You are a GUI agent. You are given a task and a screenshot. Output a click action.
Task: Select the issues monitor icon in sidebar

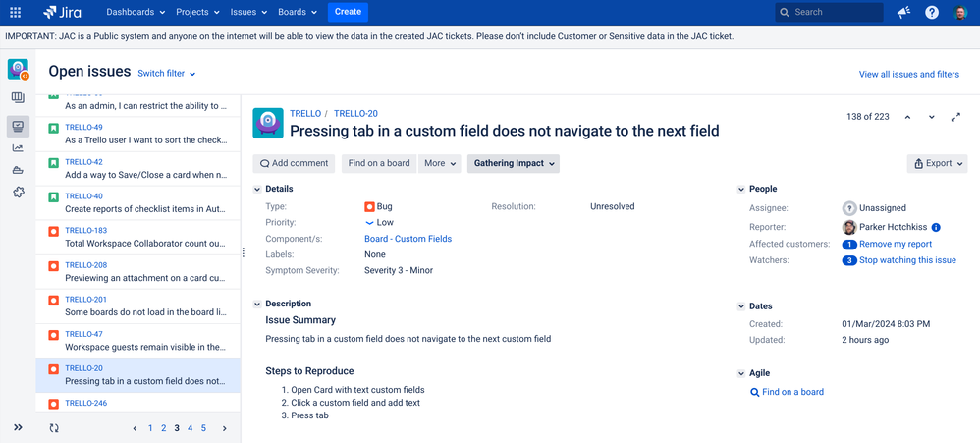coord(18,126)
